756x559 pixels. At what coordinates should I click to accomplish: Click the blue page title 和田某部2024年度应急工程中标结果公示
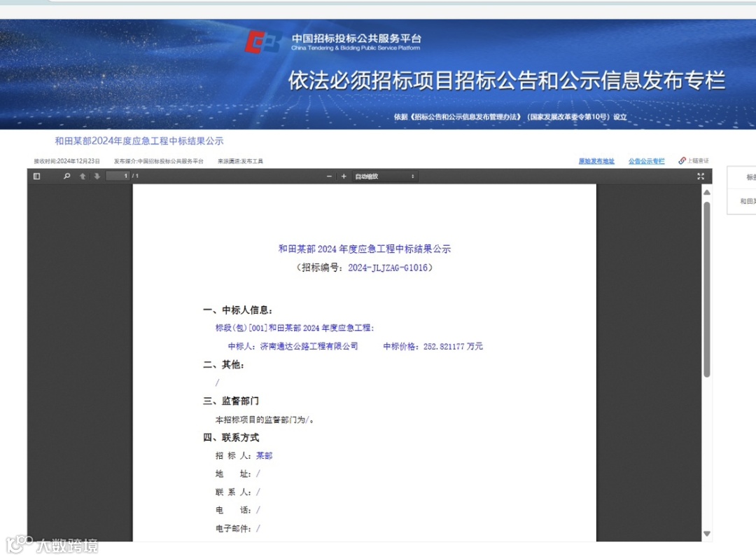[x=139, y=141]
